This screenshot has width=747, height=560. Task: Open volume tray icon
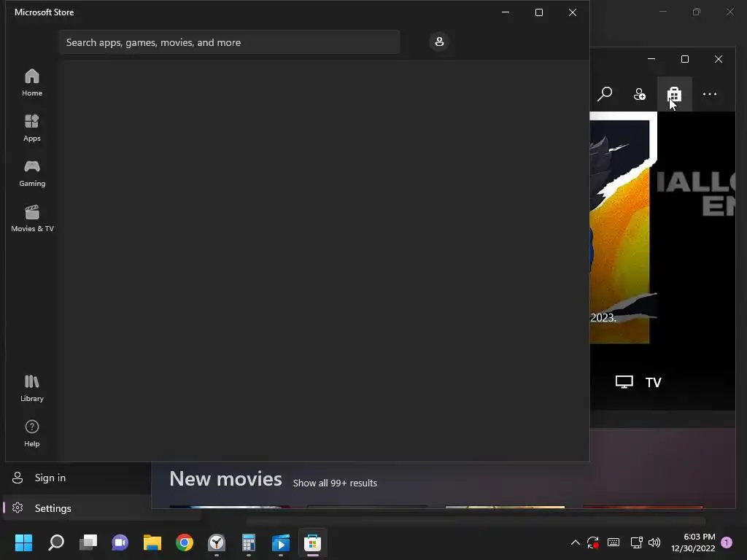[x=654, y=542]
